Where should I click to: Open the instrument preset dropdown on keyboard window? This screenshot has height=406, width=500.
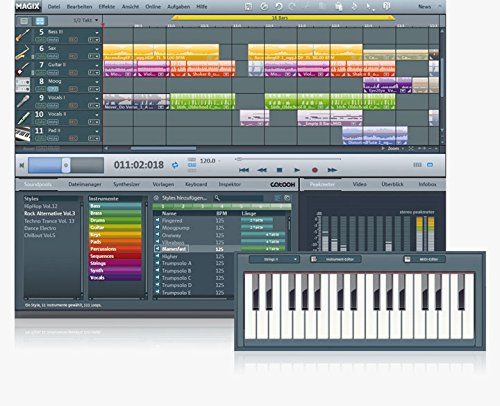click(274, 259)
